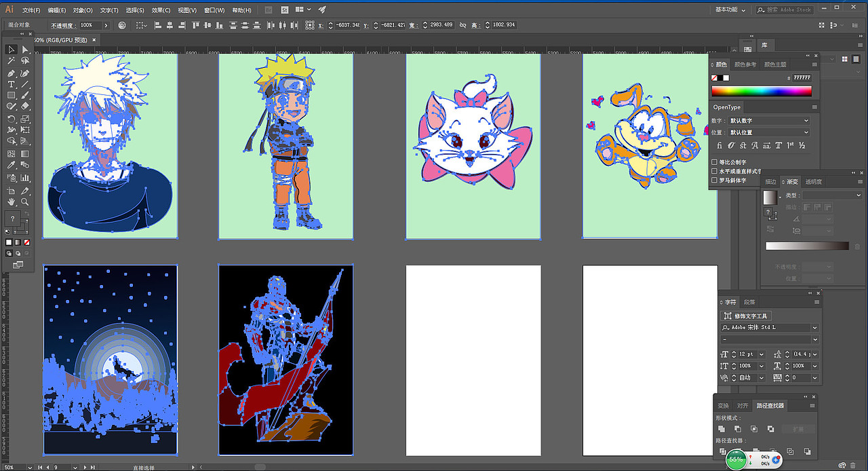868x471 pixels.
Task: Select the Eyedropper tool
Action: tap(11, 166)
